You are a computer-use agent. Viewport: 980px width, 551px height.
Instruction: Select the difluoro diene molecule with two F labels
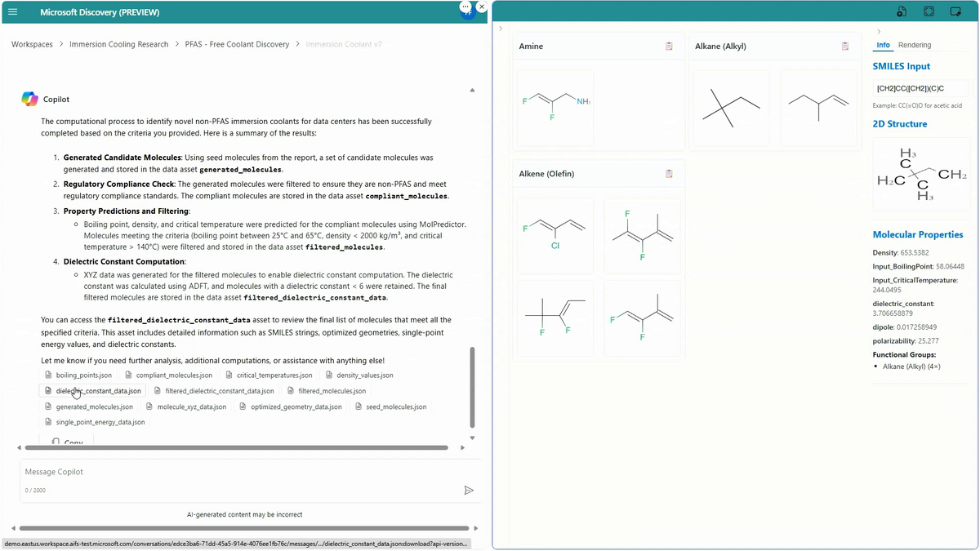click(642, 236)
